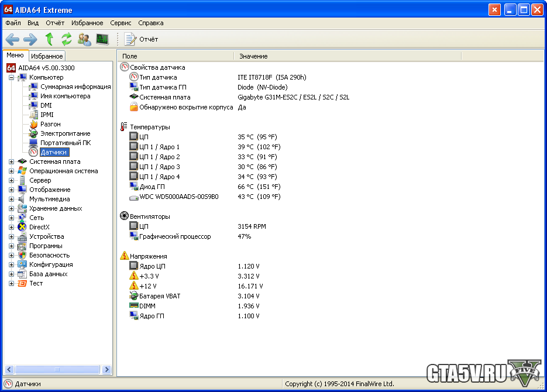Open the Избранное menu in menu bar

tap(87, 23)
